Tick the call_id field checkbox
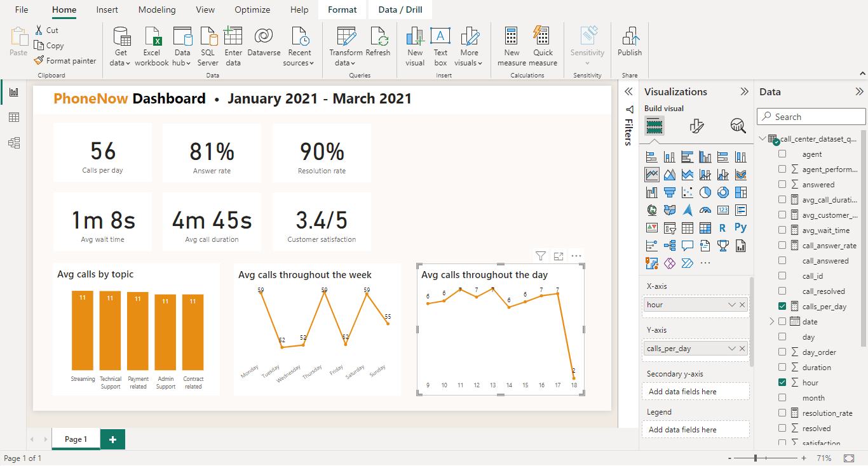 click(x=782, y=276)
